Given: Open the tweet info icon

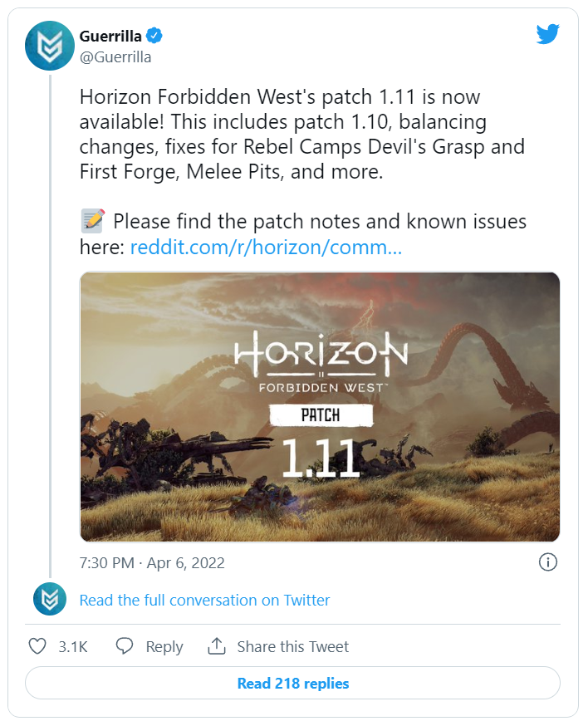Looking at the screenshot, I should 547,562.
